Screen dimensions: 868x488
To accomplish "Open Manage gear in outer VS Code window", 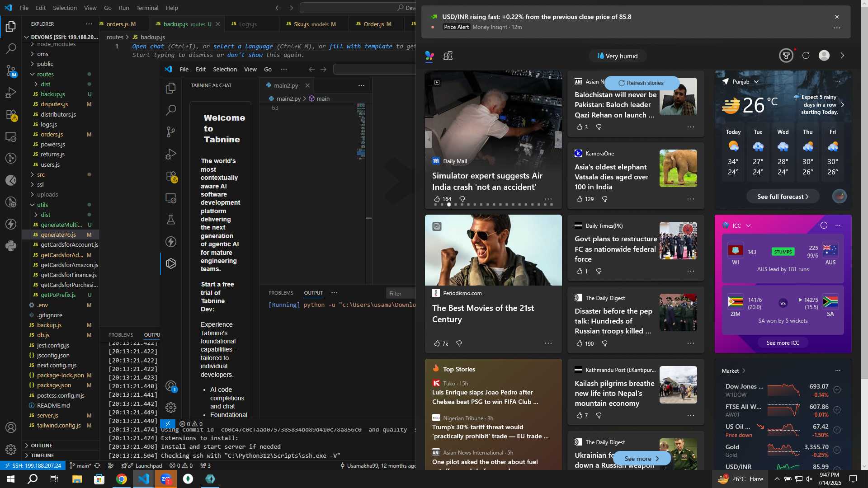I will click(11, 450).
